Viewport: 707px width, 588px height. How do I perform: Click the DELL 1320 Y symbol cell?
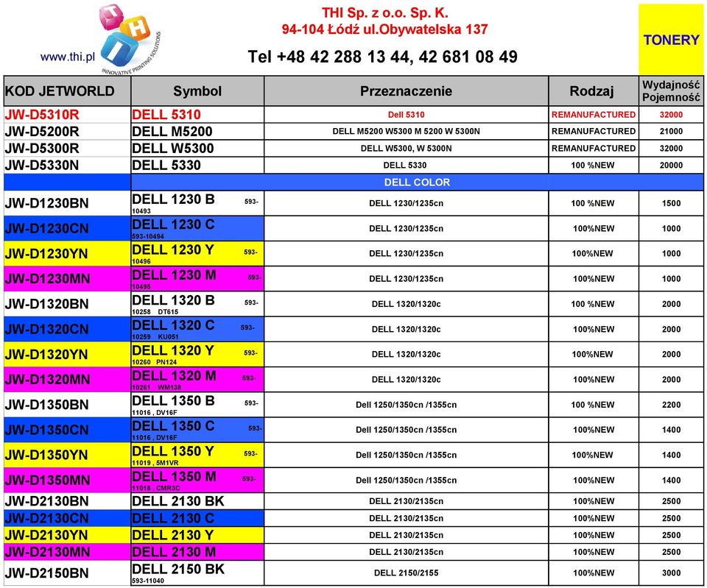[197, 354]
